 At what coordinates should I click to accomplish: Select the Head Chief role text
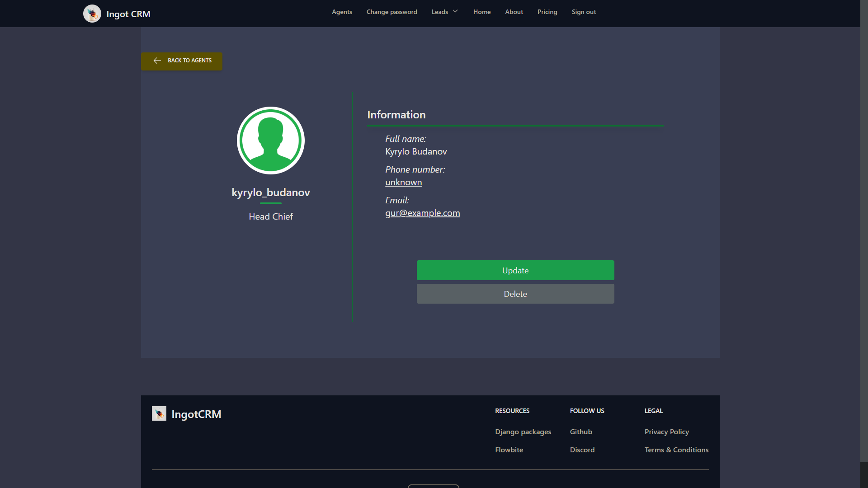(271, 216)
